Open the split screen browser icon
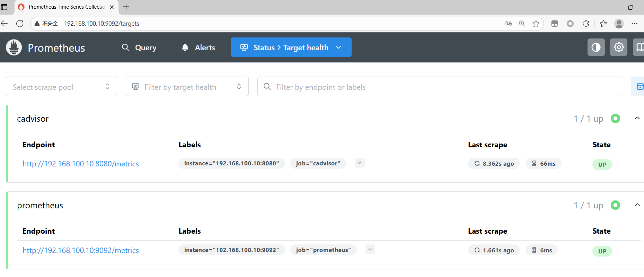The width and height of the screenshot is (644, 277). coord(555,24)
